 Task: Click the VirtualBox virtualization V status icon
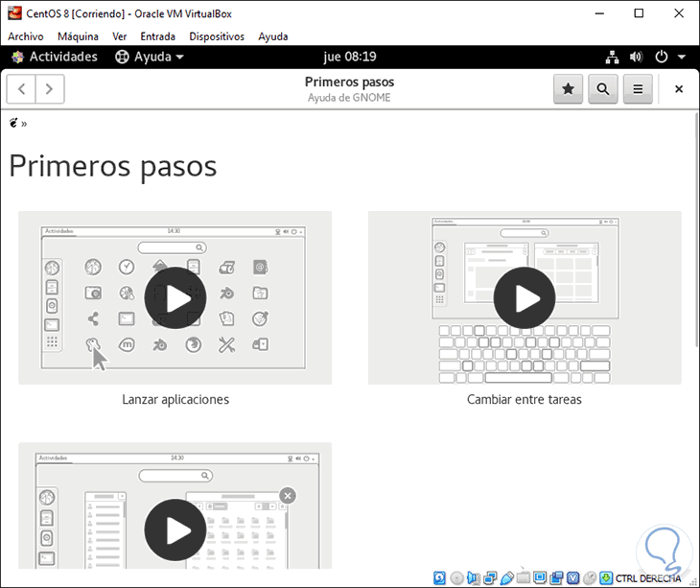[x=572, y=578]
